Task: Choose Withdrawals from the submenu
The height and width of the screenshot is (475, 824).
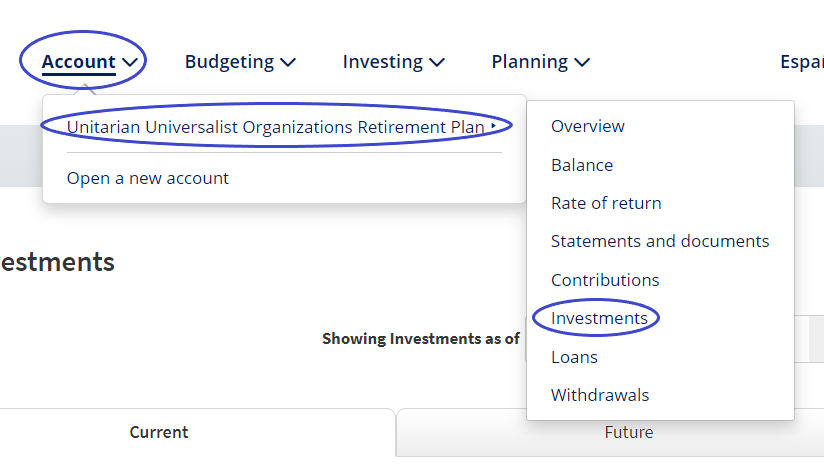Action: pyautogui.click(x=600, y=395)
